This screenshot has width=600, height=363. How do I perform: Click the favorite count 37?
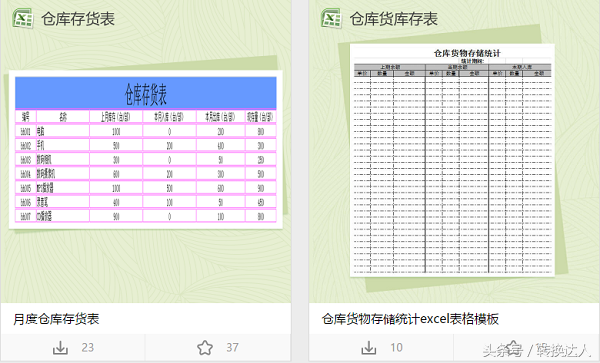coord(232,347)
